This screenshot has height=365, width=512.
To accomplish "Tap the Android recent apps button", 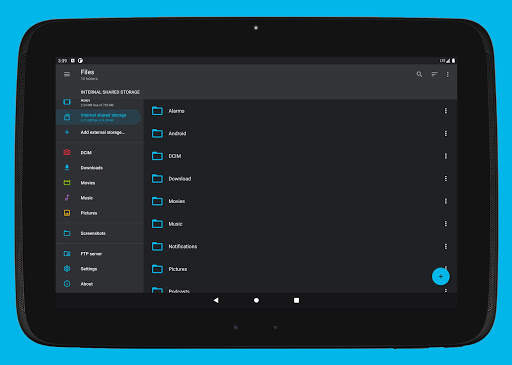I will 296,300.
